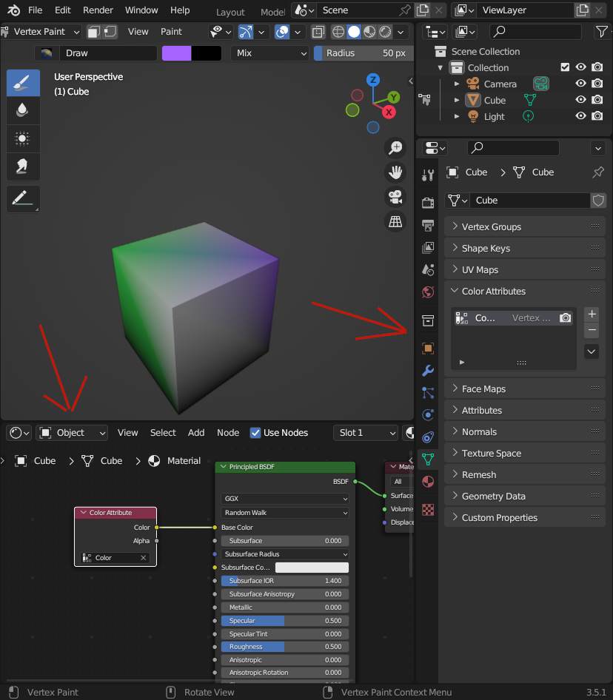
Task: Open the File menu
Action: (35, 10)
